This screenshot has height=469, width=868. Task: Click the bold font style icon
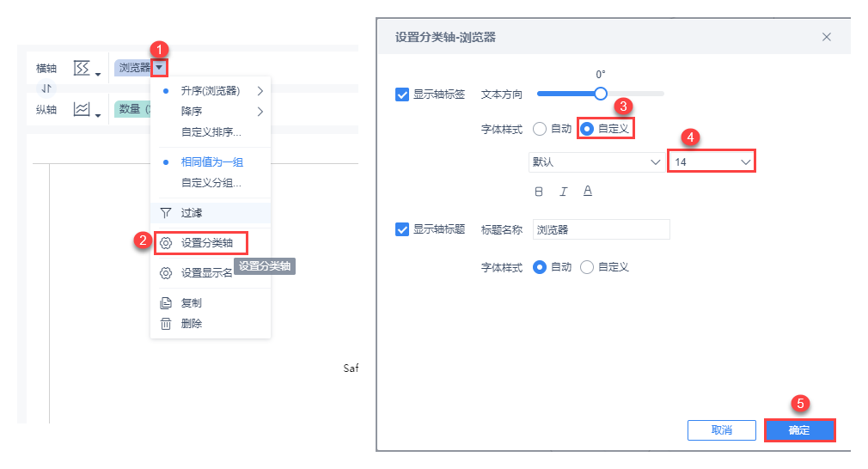(539, 192)
